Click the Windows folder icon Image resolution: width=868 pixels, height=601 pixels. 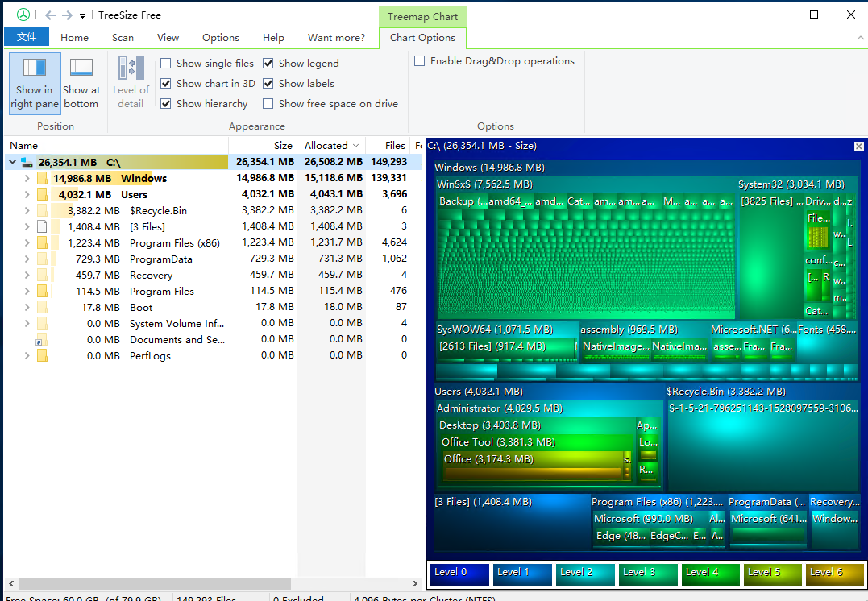click(x=42, y=178)
